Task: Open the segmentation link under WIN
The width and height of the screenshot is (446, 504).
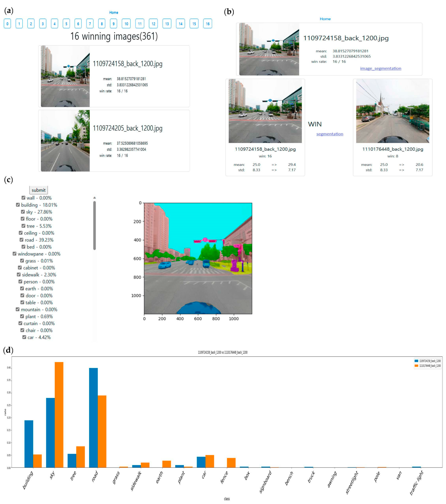Action: pos(330,134)
